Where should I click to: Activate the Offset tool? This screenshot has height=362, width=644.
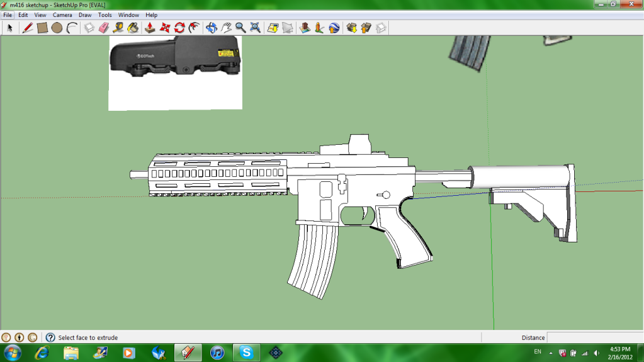[x=195, y=28]
